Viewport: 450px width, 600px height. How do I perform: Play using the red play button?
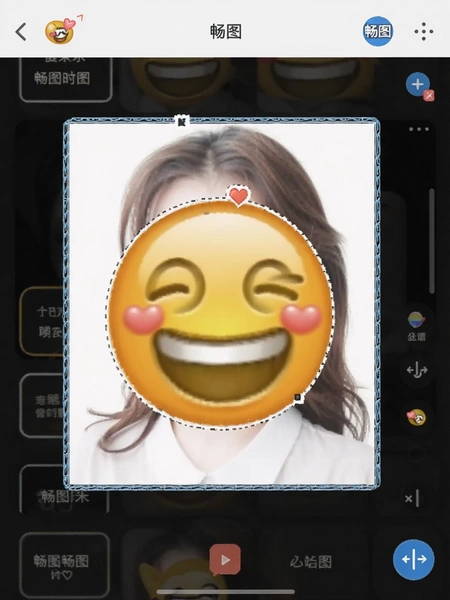pos(225,560)
